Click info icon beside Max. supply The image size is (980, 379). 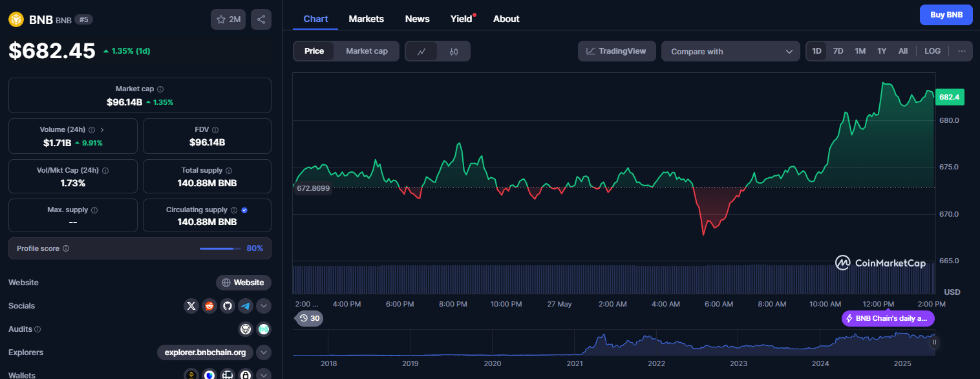click(x=94, y=210)
